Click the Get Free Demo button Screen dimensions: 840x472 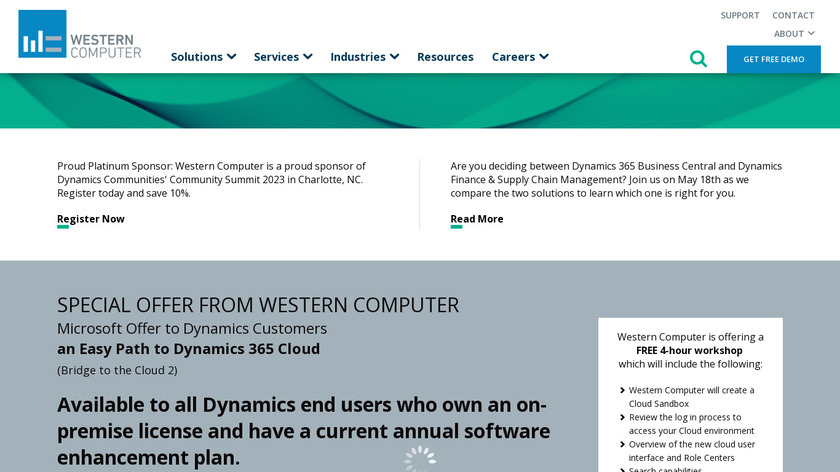tap(774, 59)
